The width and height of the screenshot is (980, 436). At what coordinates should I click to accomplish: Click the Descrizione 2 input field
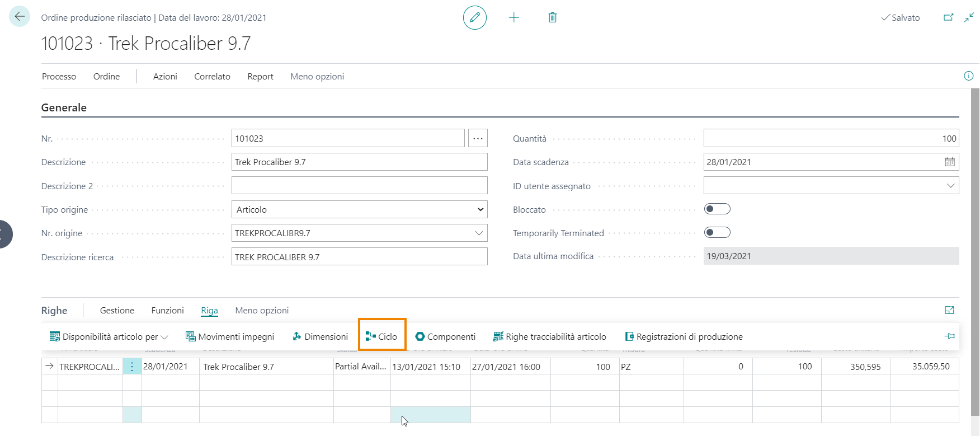[x=359, y=186]
